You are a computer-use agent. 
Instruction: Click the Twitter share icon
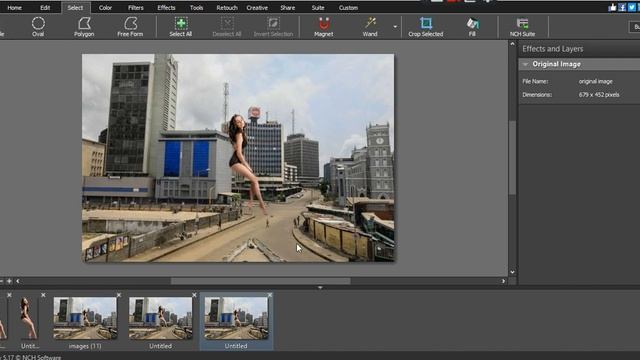coord(632,7)
